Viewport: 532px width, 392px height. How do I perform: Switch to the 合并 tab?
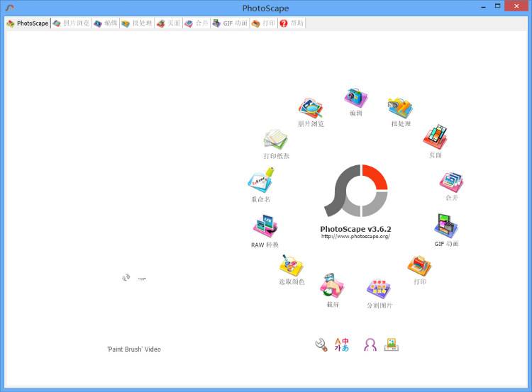tap(196, 23)
